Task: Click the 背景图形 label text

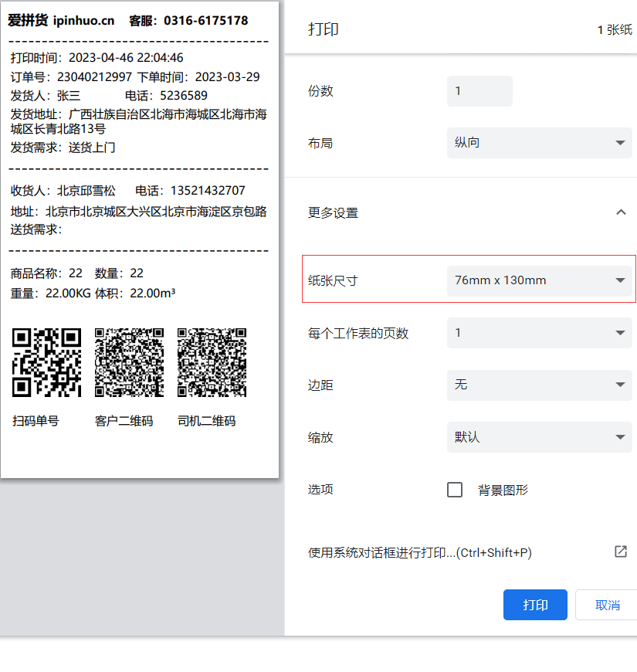Action: pyautogui.click(x=503, y=490)
